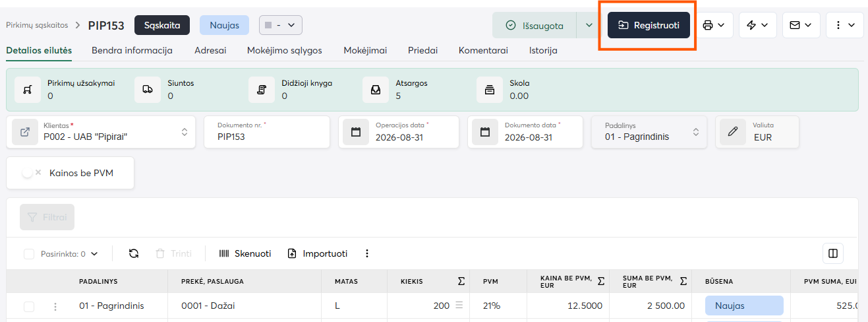Click the Sąskaita document type badge
Viewport: 868px width, 322px height.
click(x=162, y=25)
